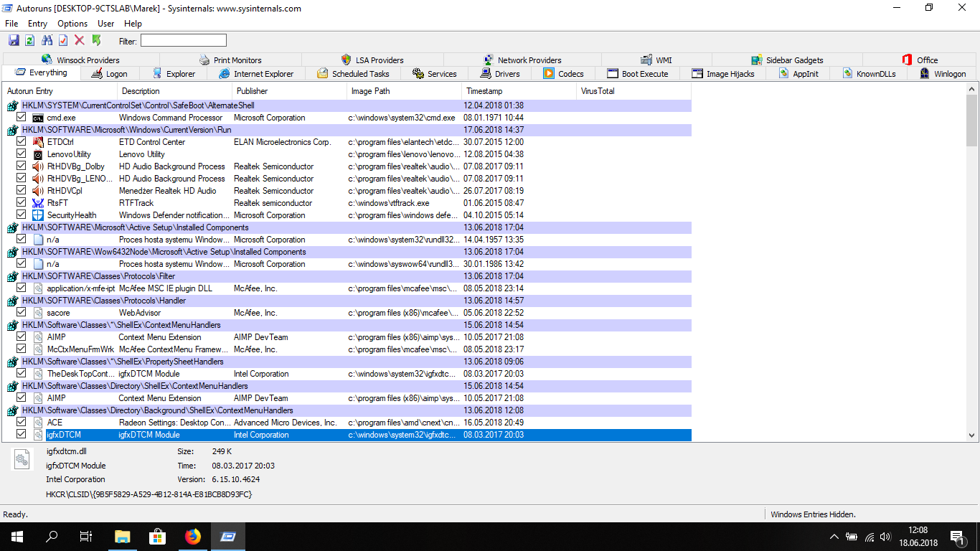
Task: Click the red X Delete icon
Action: [80, 40]
